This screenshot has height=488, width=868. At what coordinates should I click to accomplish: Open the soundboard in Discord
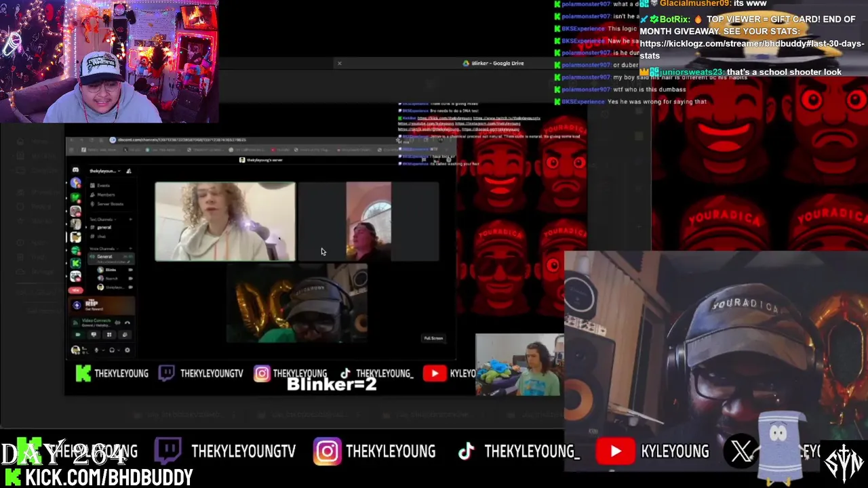[x=125, y=335]
